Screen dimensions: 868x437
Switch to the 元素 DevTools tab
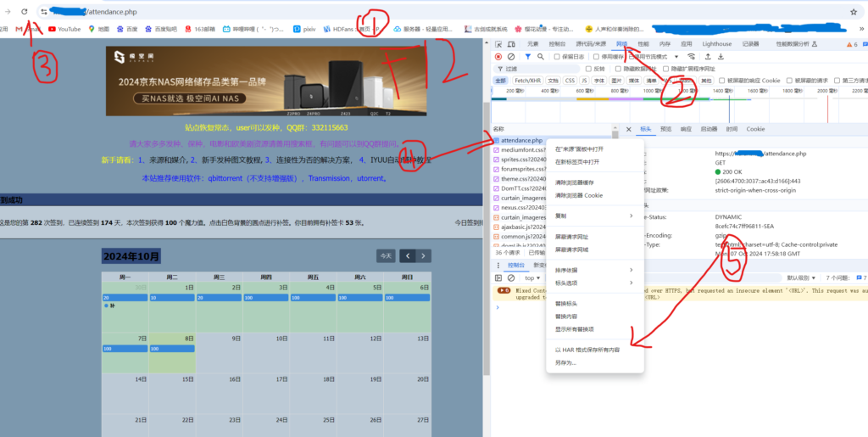[532, 44]
